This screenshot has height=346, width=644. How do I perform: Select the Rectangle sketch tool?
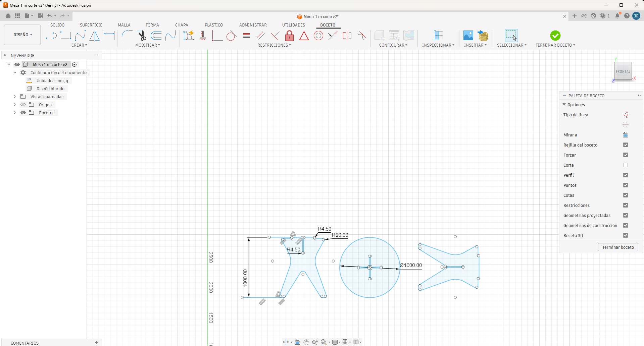[65, 36]
